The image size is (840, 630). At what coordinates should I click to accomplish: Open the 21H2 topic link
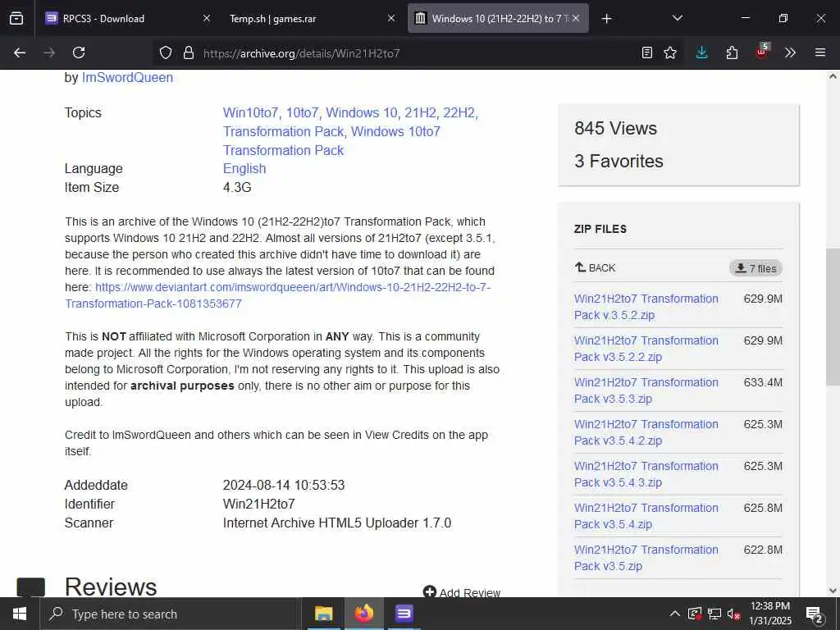[421, 112]
